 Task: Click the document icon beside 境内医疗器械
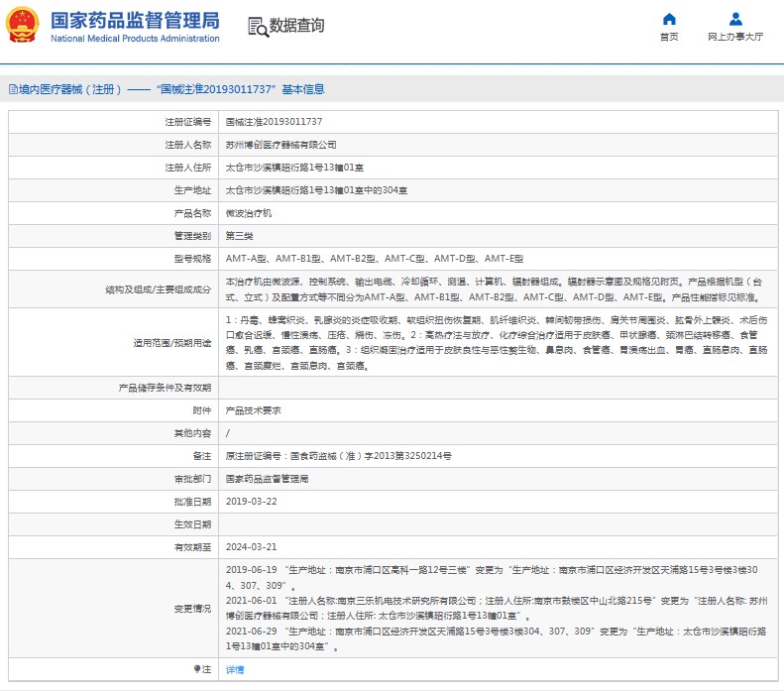[13, 89]
